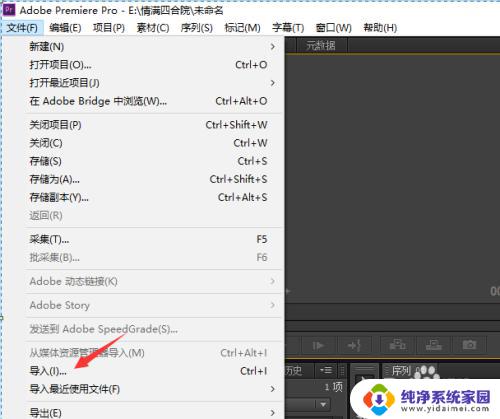The image size is (500, 419).
Task: Open the 序列(S) menu
Action: tap(197, 28)
